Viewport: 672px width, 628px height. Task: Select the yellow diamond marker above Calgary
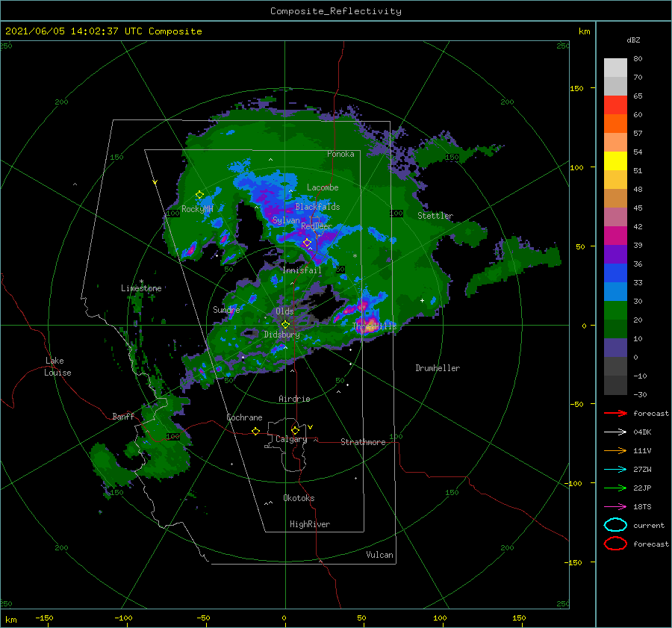295,430
